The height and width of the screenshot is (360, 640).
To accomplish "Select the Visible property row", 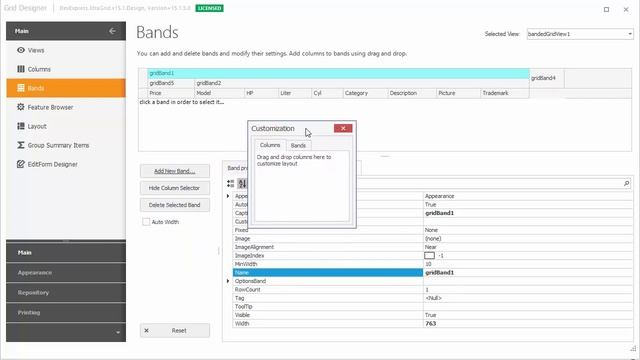I will (x=433, y=315).
